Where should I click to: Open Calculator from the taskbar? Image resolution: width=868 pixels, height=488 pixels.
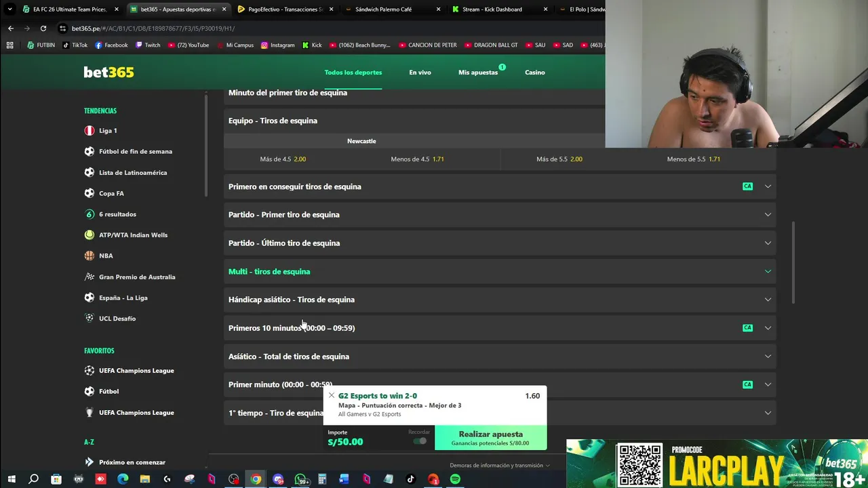(322, 479)
